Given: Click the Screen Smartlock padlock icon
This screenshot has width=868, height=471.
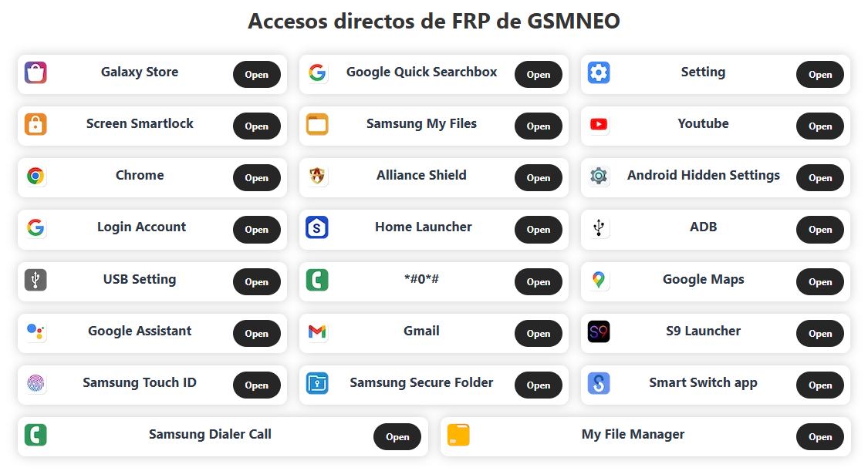Looking at the screenshot, I should click(35, 124).
